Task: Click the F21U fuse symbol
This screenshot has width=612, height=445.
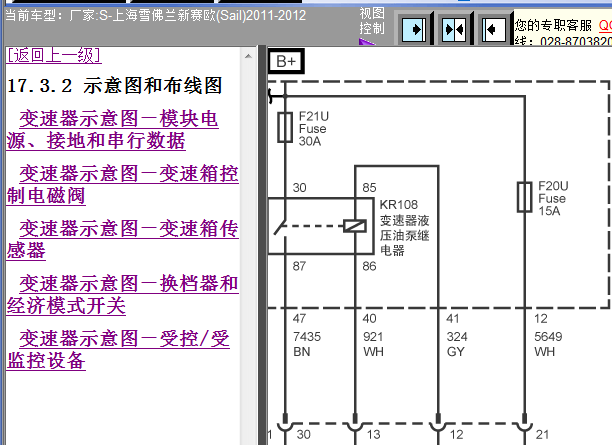Action: click(285, 127)
